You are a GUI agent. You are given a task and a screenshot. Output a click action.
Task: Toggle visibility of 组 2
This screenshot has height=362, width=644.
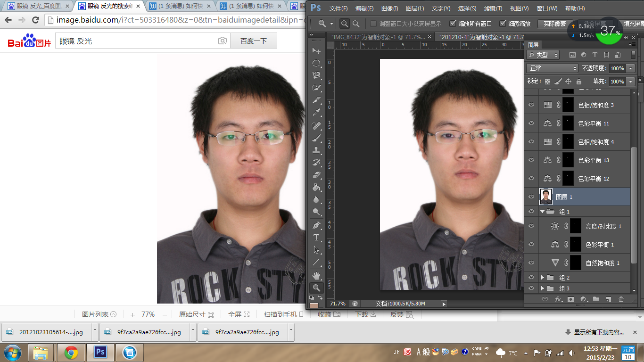(531, 278)
